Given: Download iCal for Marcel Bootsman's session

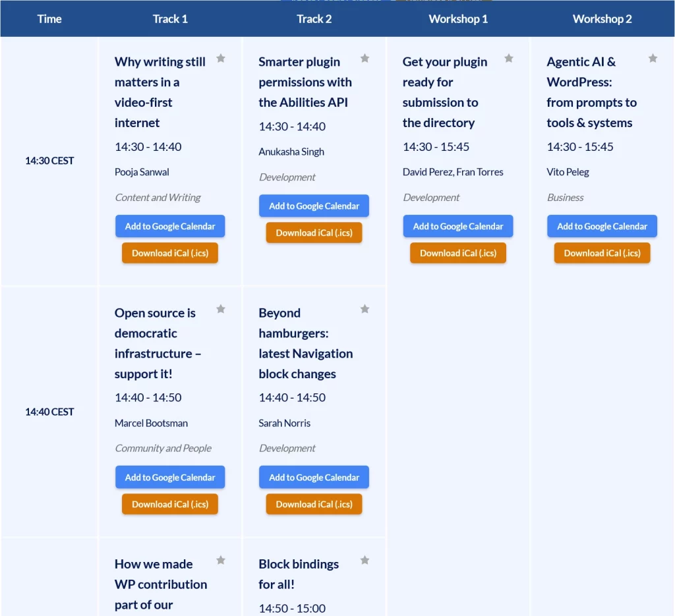Looking at the screenshot, I should [170, 504].
